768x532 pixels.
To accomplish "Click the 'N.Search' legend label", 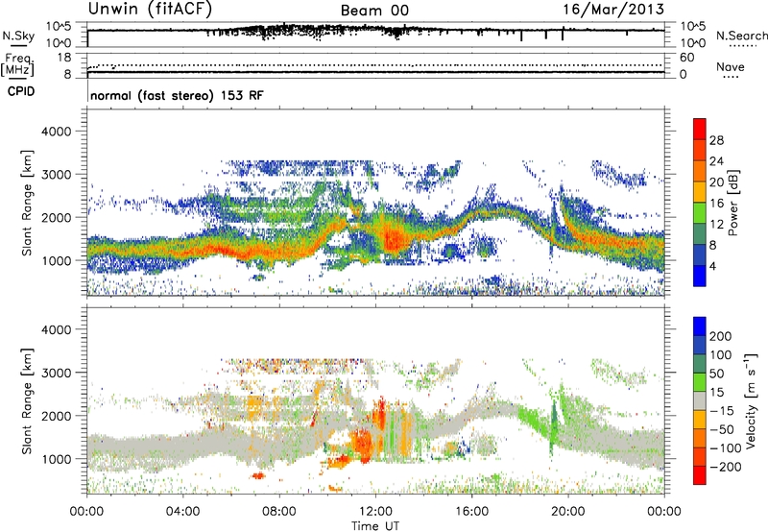I will click(742, 36).
